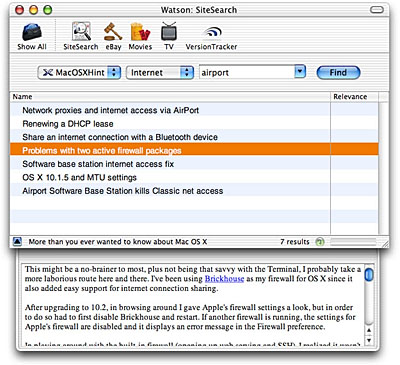Click the scroll up arrow in article pane
400x365 pixels.
coord(369,330)
